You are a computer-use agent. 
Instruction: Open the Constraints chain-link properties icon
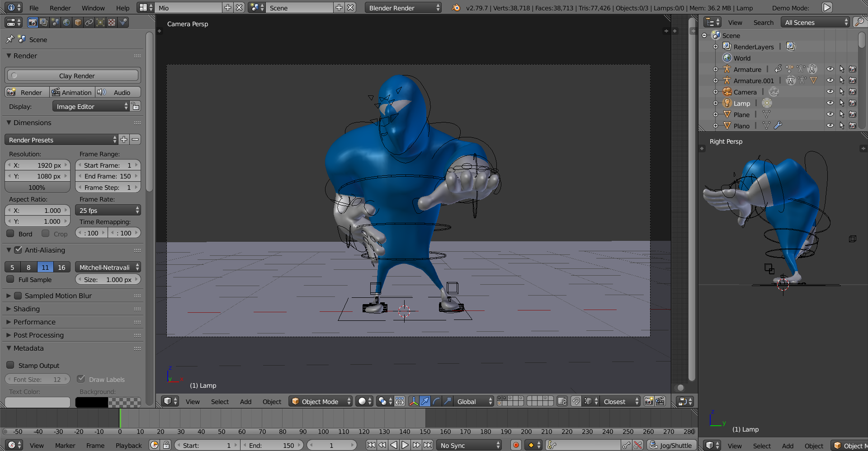(89, 23)
